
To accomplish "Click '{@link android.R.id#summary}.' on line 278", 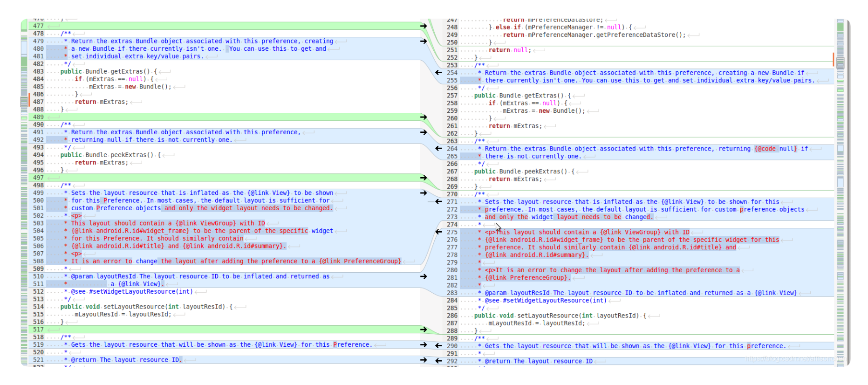I will pyautogui.click(x=537, y=255).
